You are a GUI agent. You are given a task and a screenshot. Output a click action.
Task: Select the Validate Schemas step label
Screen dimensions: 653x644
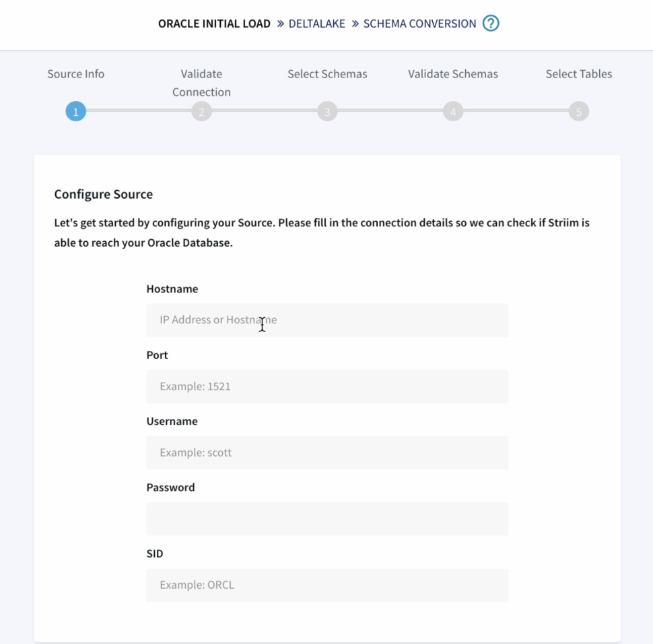453,74
